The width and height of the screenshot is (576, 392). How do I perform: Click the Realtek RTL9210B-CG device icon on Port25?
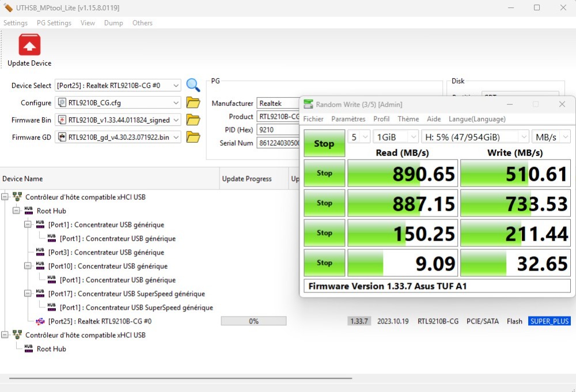pos(40,321)
